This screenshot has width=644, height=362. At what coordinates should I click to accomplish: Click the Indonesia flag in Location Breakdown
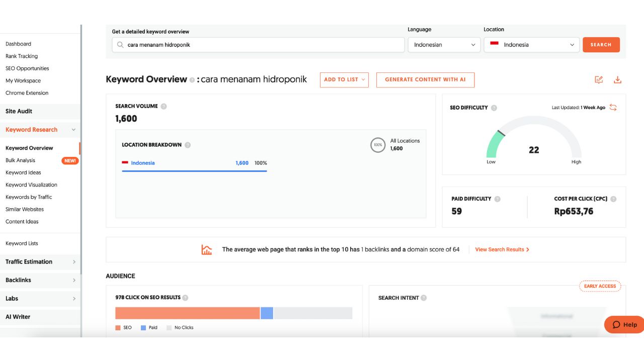point(125,163)
